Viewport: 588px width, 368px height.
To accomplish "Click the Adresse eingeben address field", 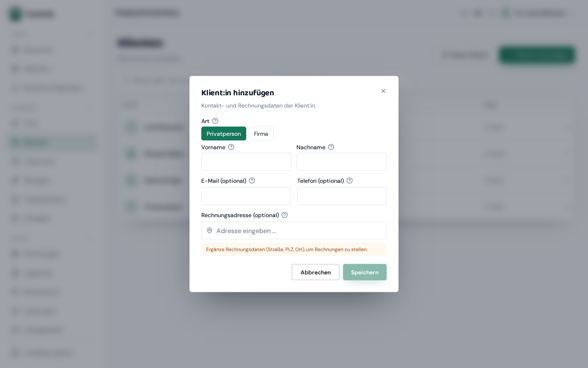I will pyautogui.click(x=294, y=231).
